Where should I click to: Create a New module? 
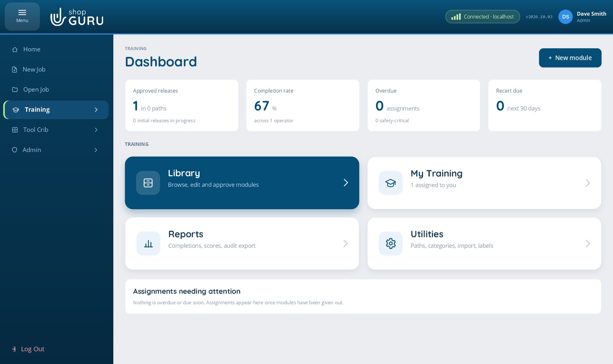click(570, 58)
